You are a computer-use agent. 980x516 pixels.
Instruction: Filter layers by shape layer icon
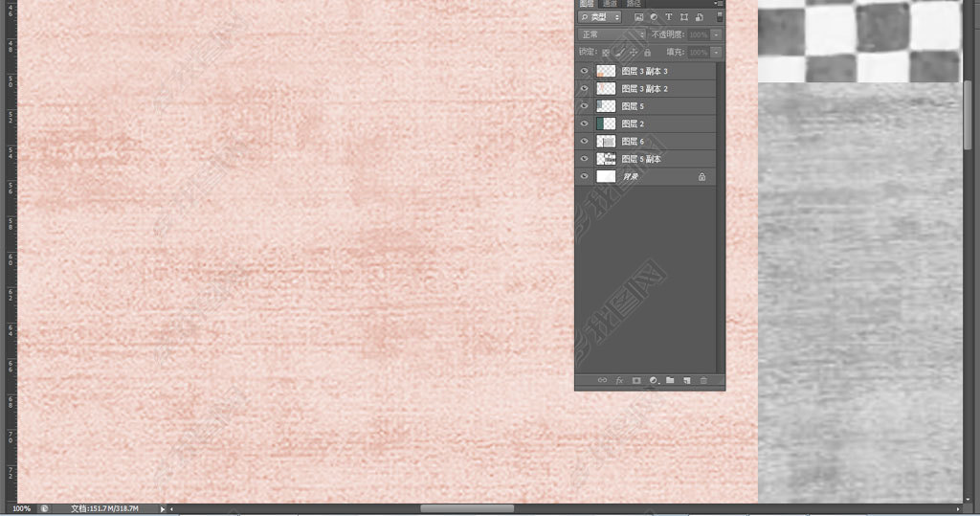(x=683, y=17)
